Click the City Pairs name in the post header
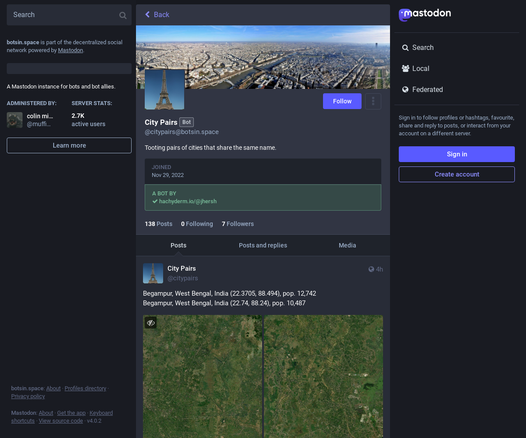This screenshot has width=526, height=438. click(x=181, y=268)
